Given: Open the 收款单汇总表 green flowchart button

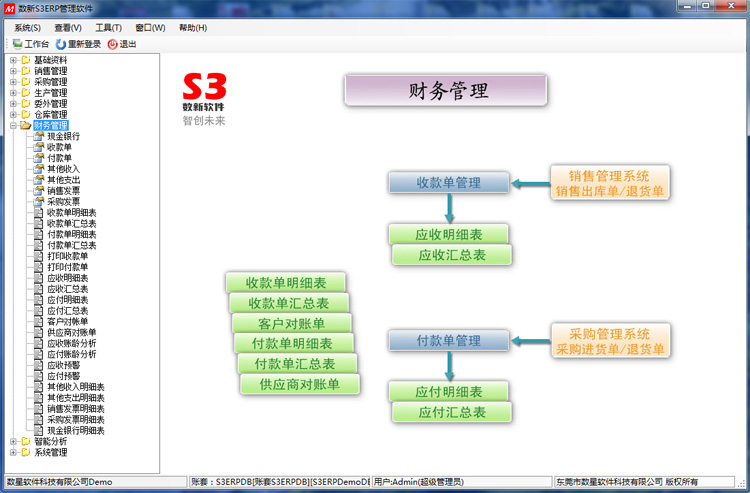Looking at the screenshot, I should pyautogui.click(x=289, y=303).
